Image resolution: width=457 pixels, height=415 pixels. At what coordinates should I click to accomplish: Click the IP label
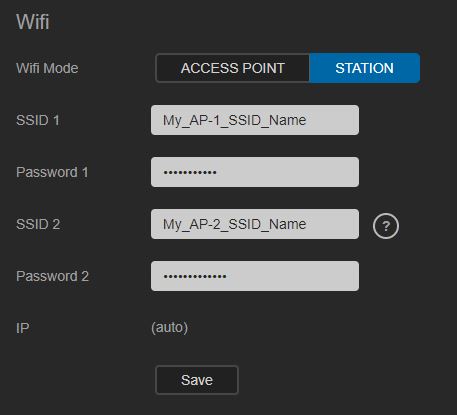[x=23, y=328]
